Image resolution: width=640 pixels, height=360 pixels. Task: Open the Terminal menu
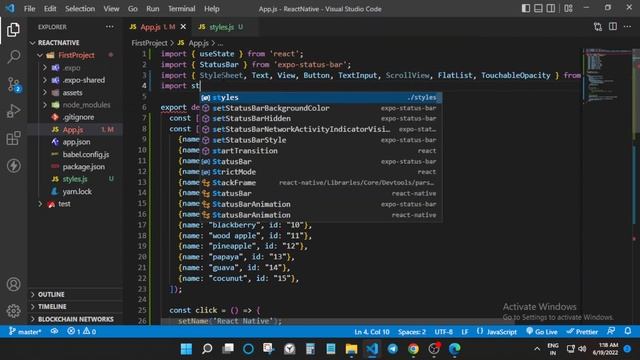182,9
